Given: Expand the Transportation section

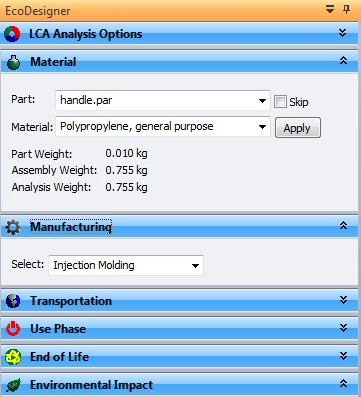Looking at the screenshot, I should [x=343, y=300].
